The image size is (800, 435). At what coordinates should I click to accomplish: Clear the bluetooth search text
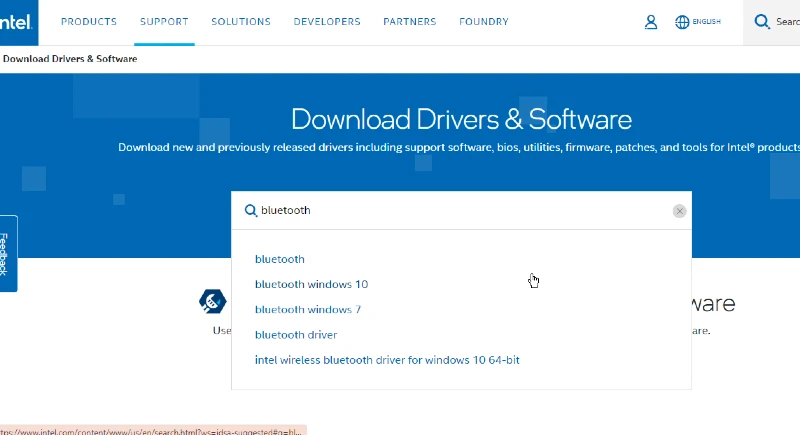679,211
